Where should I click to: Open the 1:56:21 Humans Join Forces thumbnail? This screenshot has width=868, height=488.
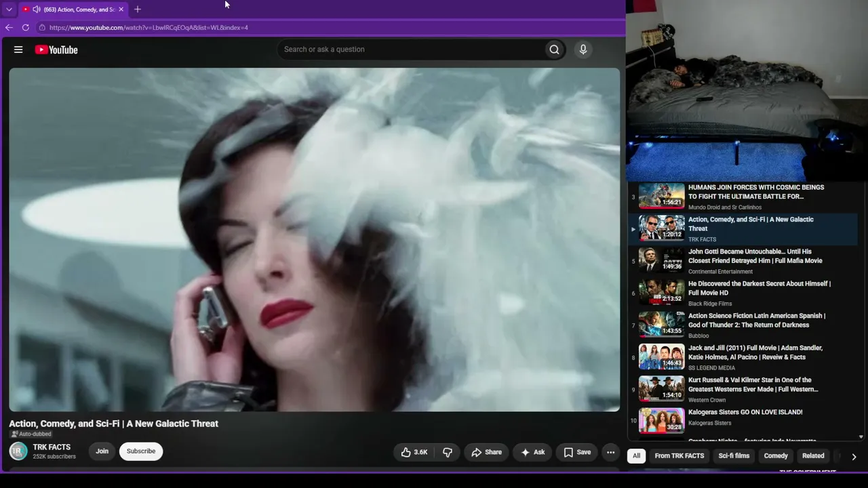click(x=662, y=195)
